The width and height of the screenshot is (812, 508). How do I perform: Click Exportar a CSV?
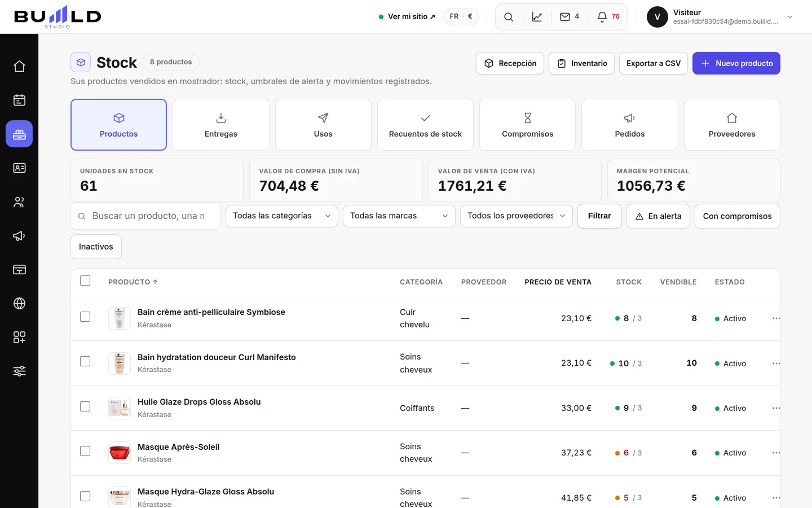[654, 63]
